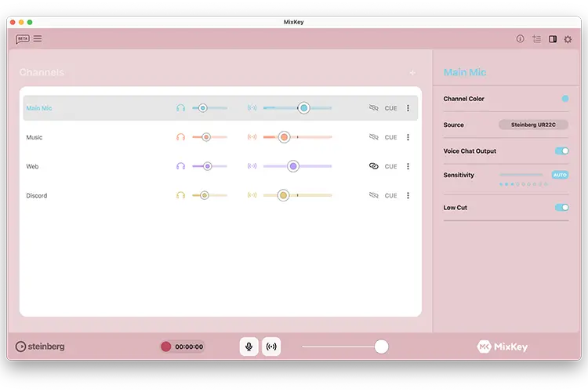The width and height of the screenshot is (588, 392).
Task: Click the BETA feedback speech bubble icon
Action: pyautogui.click(x=23, y=38)
